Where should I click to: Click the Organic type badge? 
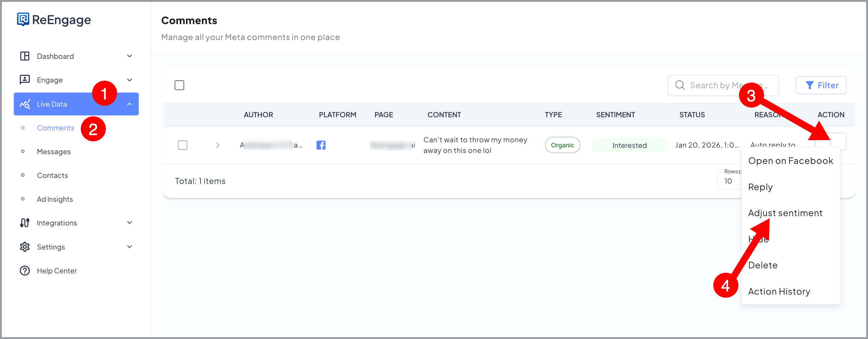(562, 145)
